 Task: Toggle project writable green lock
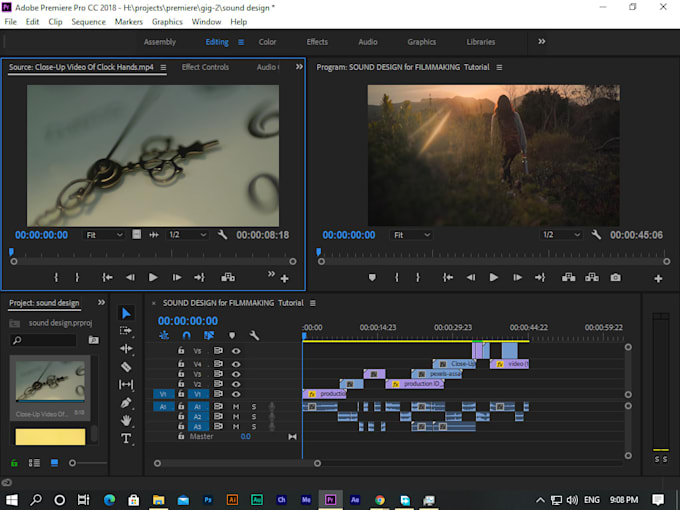tap(14, 463)
